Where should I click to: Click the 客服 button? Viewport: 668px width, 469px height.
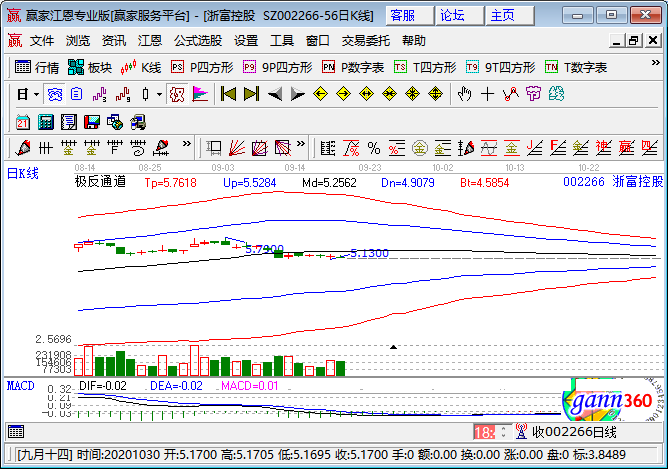click(x=409, y=16)
